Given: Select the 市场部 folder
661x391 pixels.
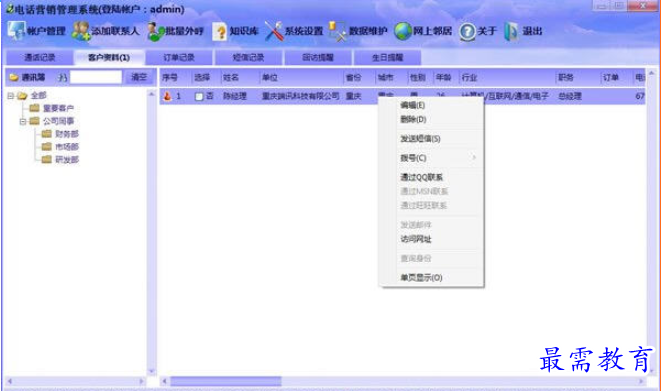Looking at the screenshot, I should pyautogui.click(x=67, y=147).
